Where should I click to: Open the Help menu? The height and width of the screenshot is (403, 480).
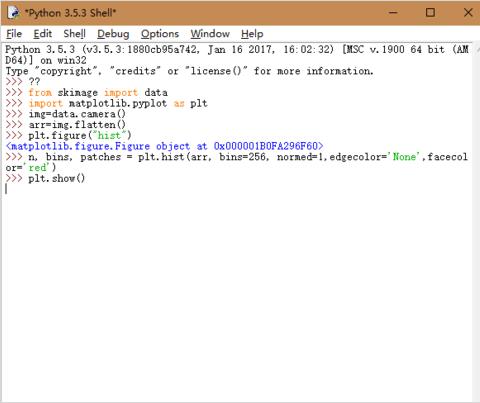[x=252, y=34]
